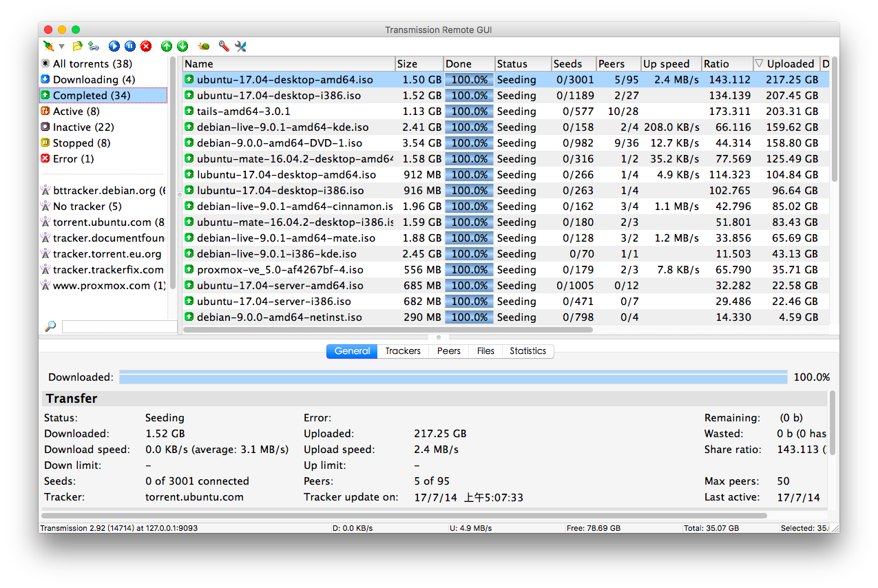Click the add torrent link icon
This screenshot has height=588, width=878.
tap(93, 46)
